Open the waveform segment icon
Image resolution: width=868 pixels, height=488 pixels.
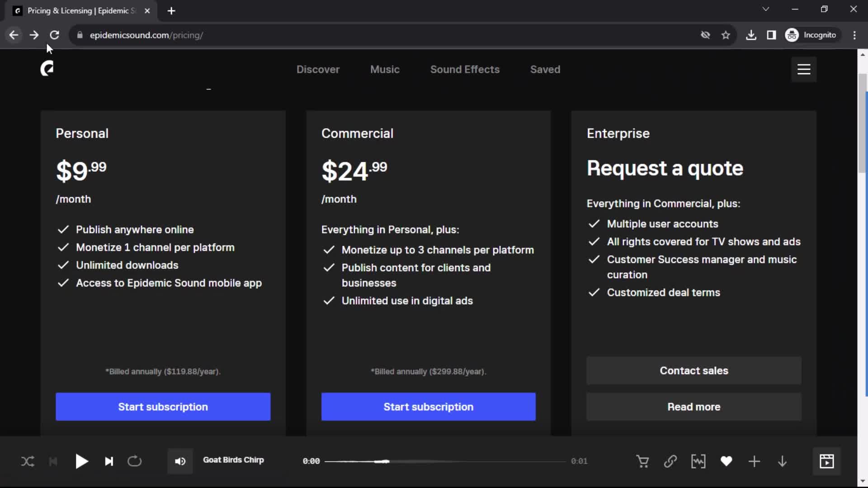click(x=698, y=461)
